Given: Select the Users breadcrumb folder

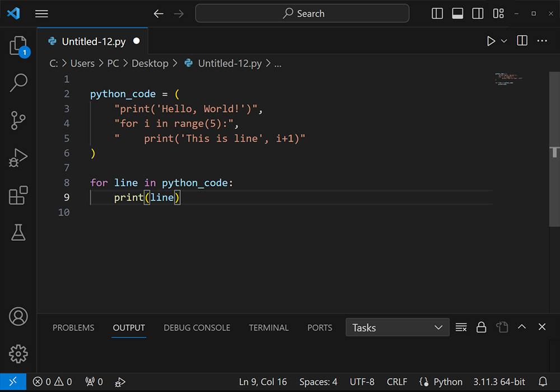Looking at the screenshot, I should 82,63.
